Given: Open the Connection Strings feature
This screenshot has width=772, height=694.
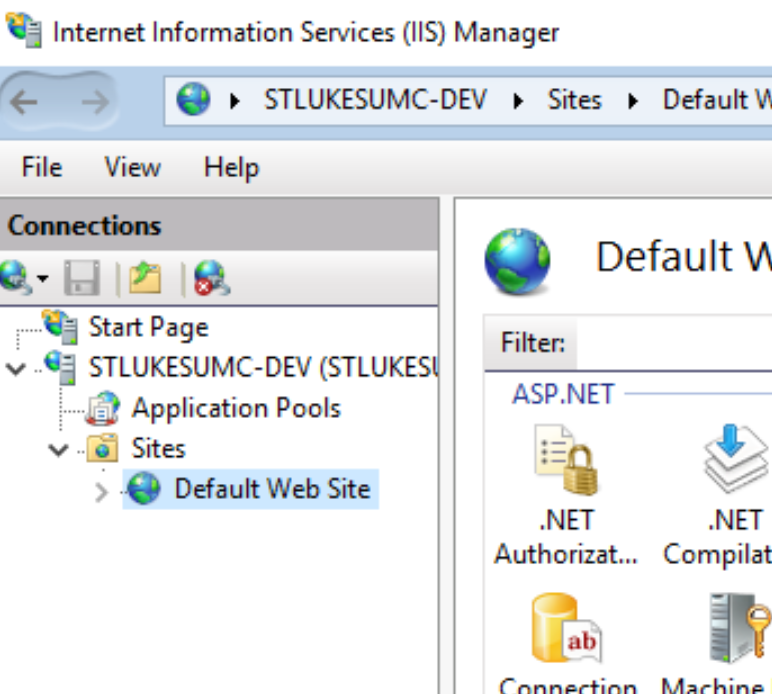Looking at the screenshot, I should point(567,642).
